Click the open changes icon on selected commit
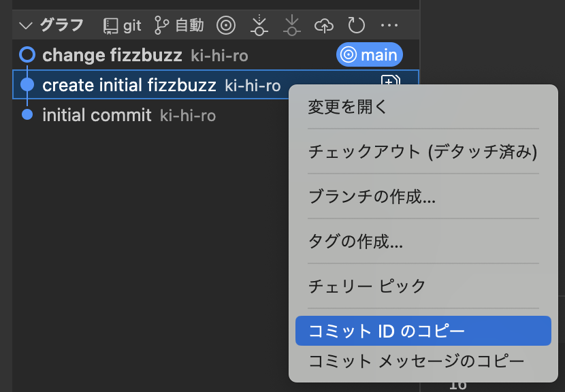 tap(391, 80)
